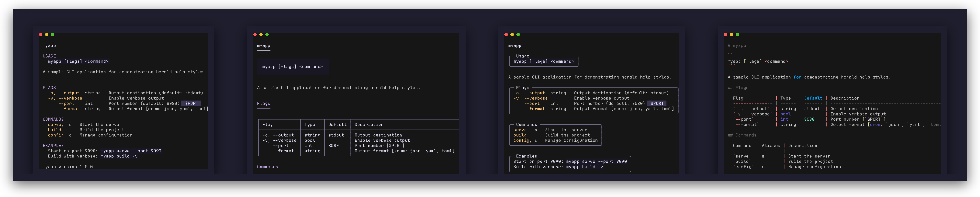
Task: Click green zoom dot of uppercase-USAGE terminal
Action: pos(52,35)
